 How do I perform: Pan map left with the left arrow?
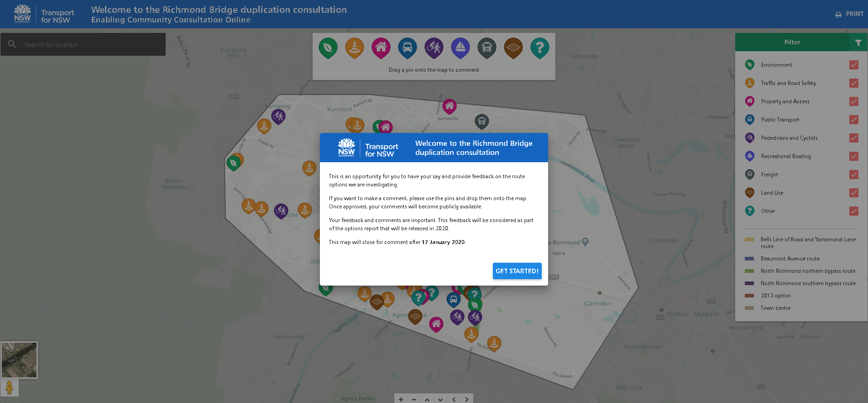[x=454, y=399]
